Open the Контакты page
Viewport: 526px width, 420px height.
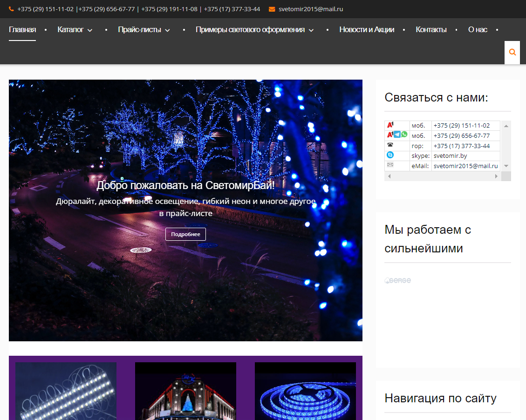click(431, 30)
